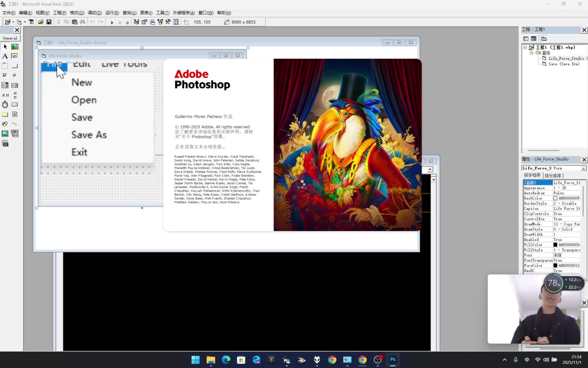Open Google Chrome from the taskbar
588x368 pixels.
[x=332, y=360]
